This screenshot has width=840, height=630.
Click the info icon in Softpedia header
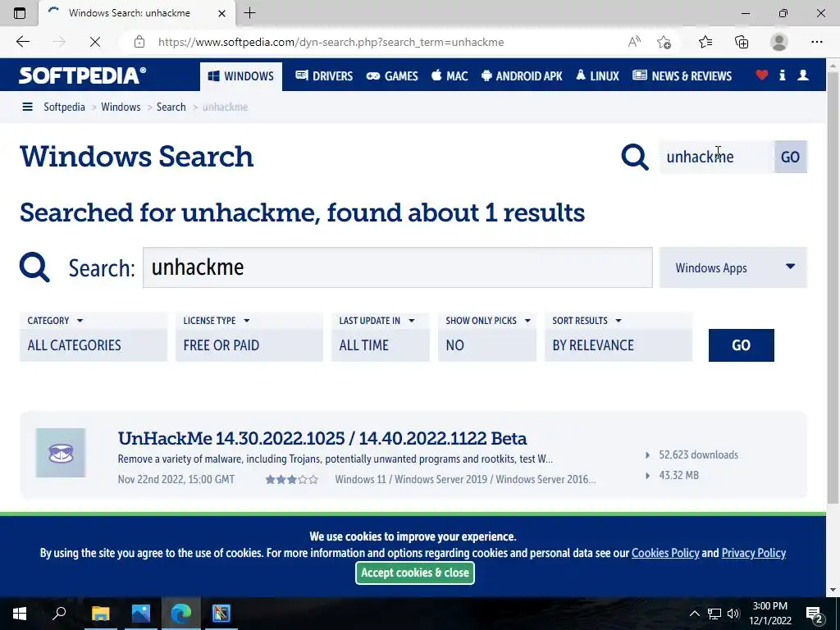coord(782,75)
